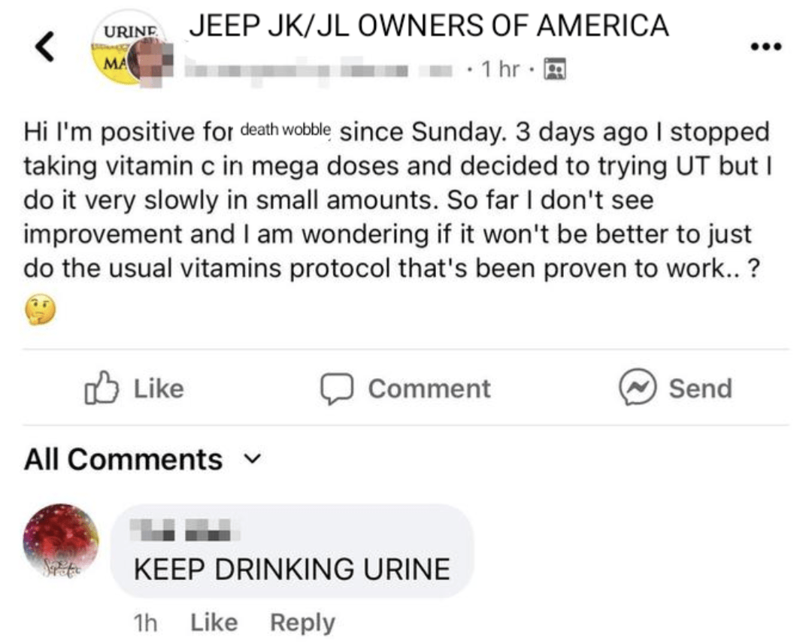
Task: Expand the All Comments sort dropdown
Action: pos(144,459)
